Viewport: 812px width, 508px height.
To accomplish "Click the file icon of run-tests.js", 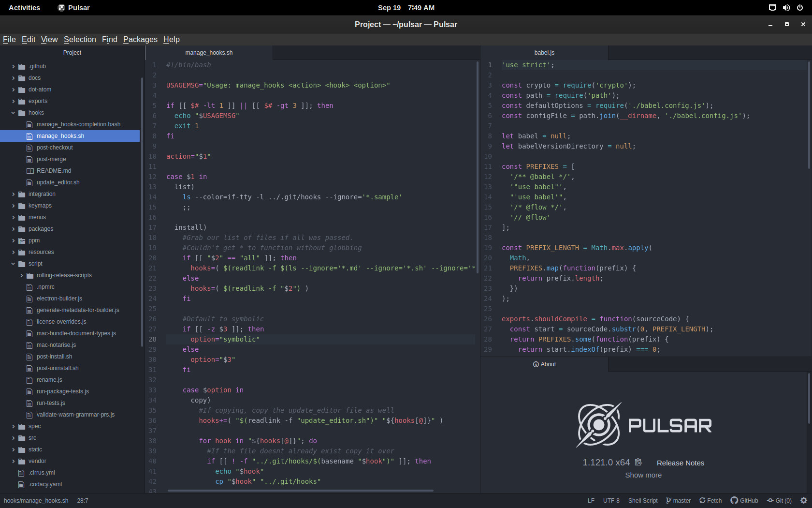I will 29,403.
